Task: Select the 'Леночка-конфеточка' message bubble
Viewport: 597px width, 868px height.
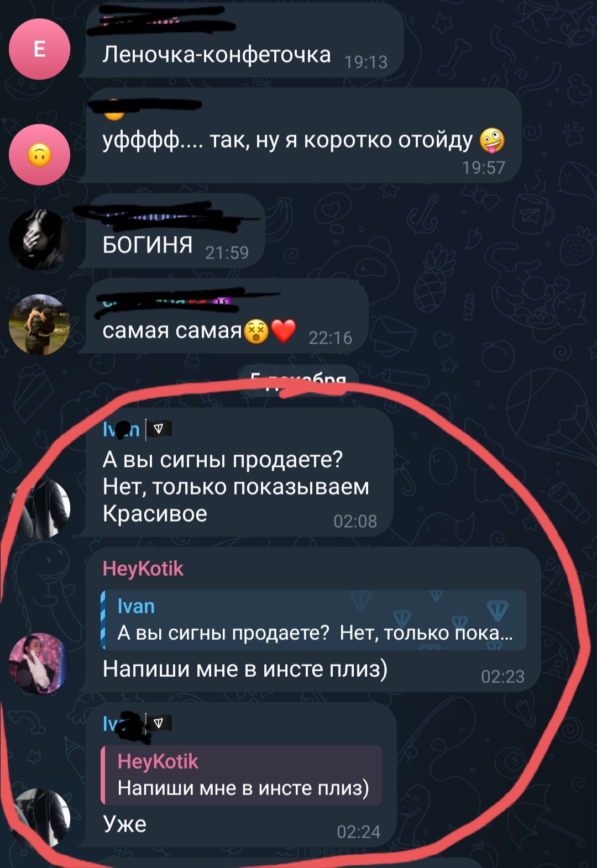Action: pyautogui.click(x=244, y=40)
